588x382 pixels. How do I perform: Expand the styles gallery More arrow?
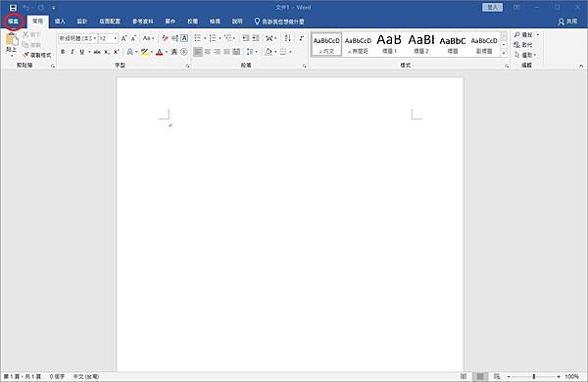[x=504, y=53]
